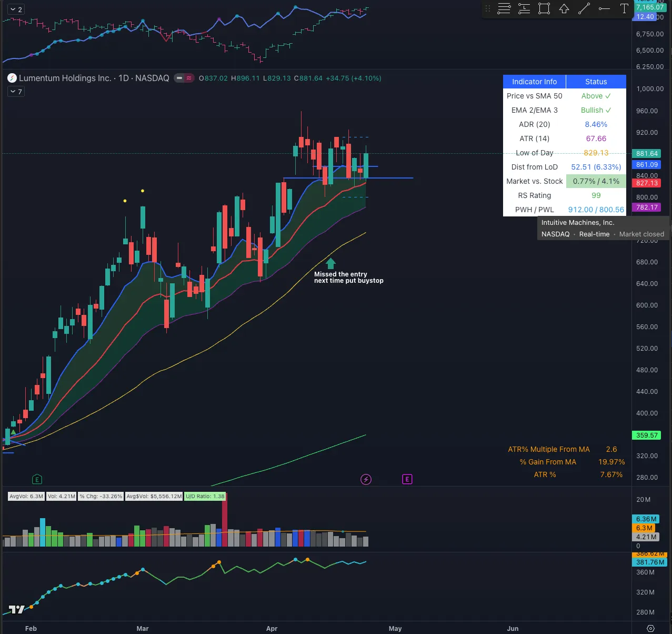Click the green earnings E marker
The image size is (672, 634).
point(37,479)
